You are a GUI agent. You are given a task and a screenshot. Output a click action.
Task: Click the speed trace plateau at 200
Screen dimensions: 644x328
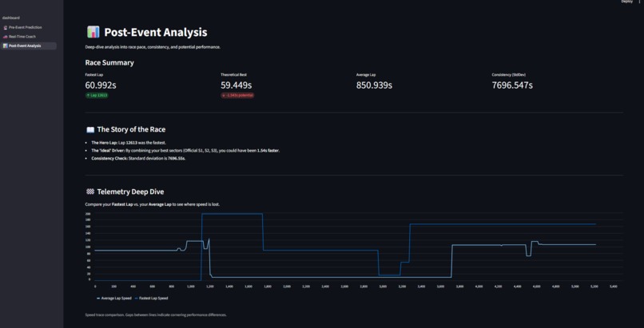pyautogui.click(x=232, y=214)
